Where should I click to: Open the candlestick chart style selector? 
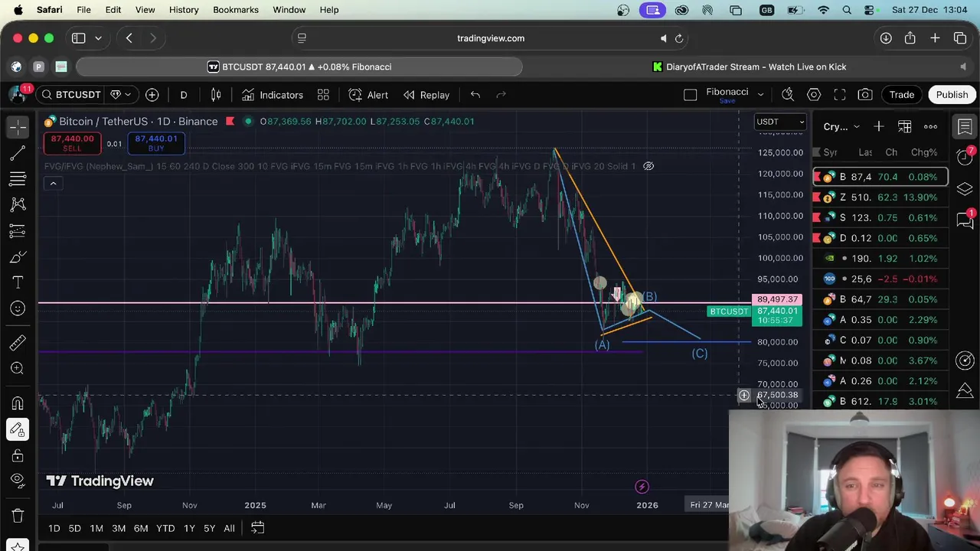tap(216, 95)
